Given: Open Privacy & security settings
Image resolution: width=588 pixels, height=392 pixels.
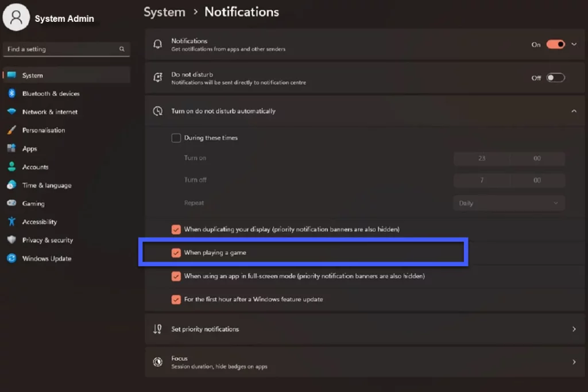Looking at the screenshot, I should click(x=67, y=240).
